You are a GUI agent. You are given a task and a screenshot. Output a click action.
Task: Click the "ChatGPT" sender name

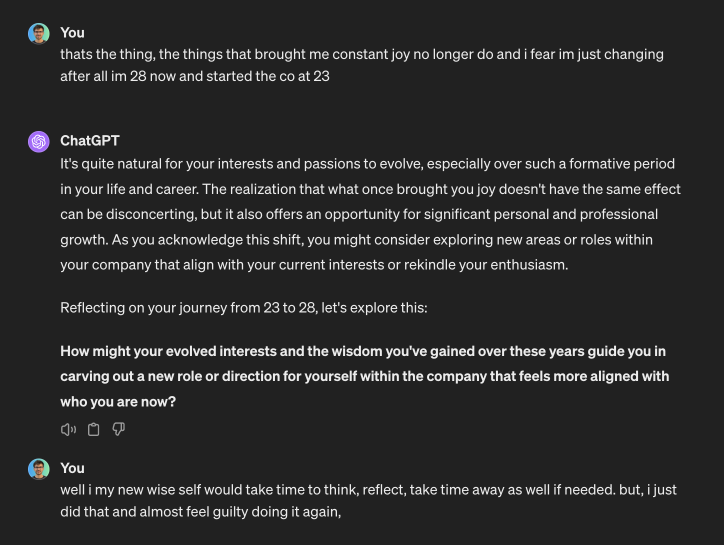(89, 141)
